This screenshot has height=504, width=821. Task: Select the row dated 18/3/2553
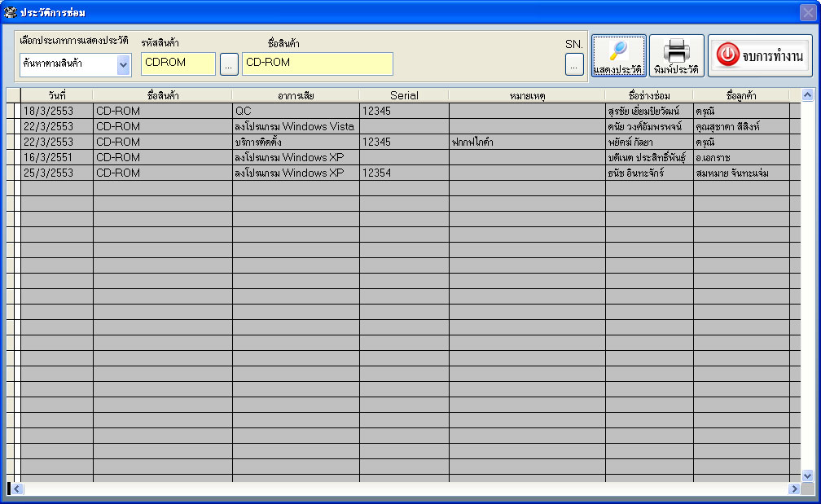pyautogui.click(x=57, y=111)
